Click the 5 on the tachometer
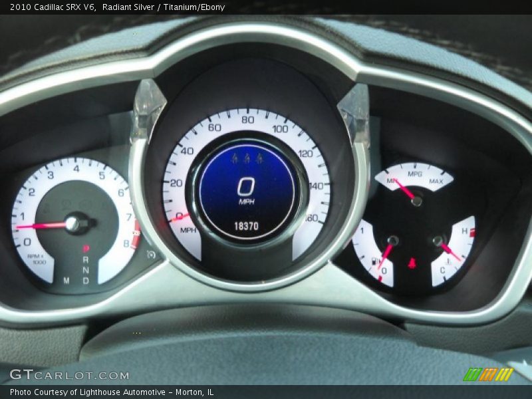The height and width of the screenshot is (399, 532). (x=102, y=175)
